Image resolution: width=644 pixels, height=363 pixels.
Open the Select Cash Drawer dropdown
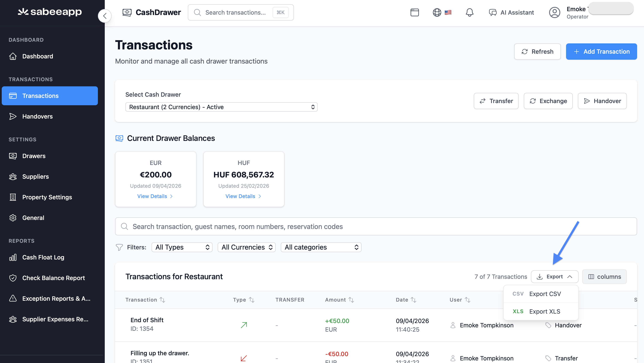click(x=221, y=107)
